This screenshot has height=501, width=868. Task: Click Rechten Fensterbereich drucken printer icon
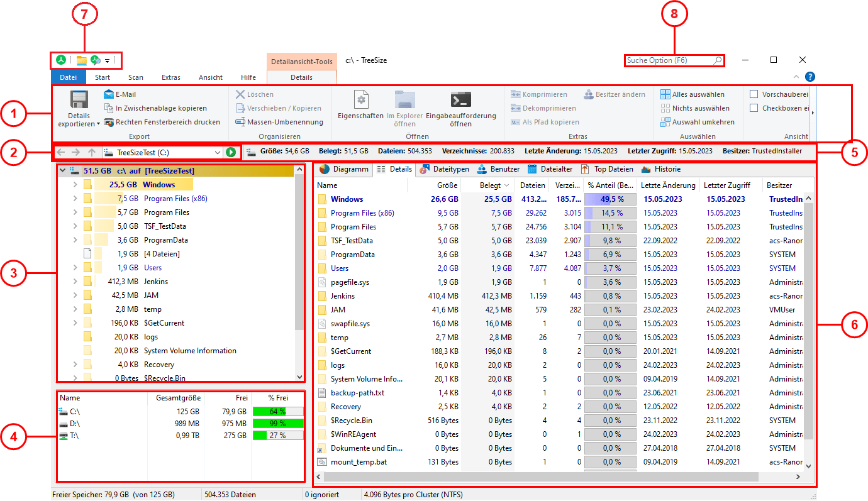(x=109, y=122)
